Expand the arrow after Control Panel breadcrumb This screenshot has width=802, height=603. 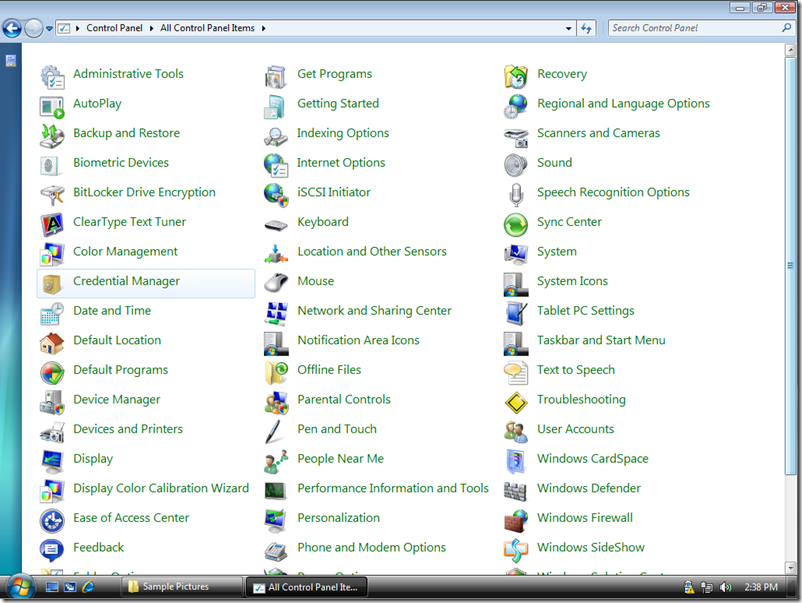click(x=151, y=28)
